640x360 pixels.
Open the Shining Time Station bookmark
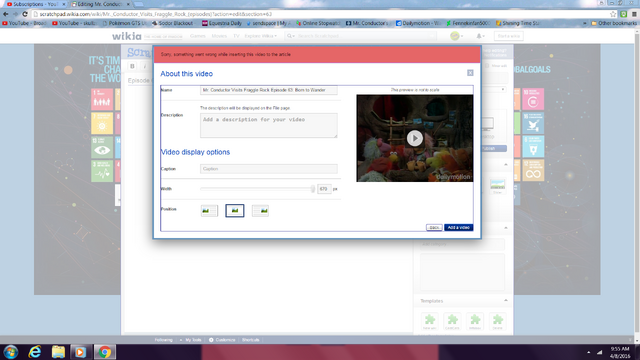pyautogui.click(x=518, y=23)
